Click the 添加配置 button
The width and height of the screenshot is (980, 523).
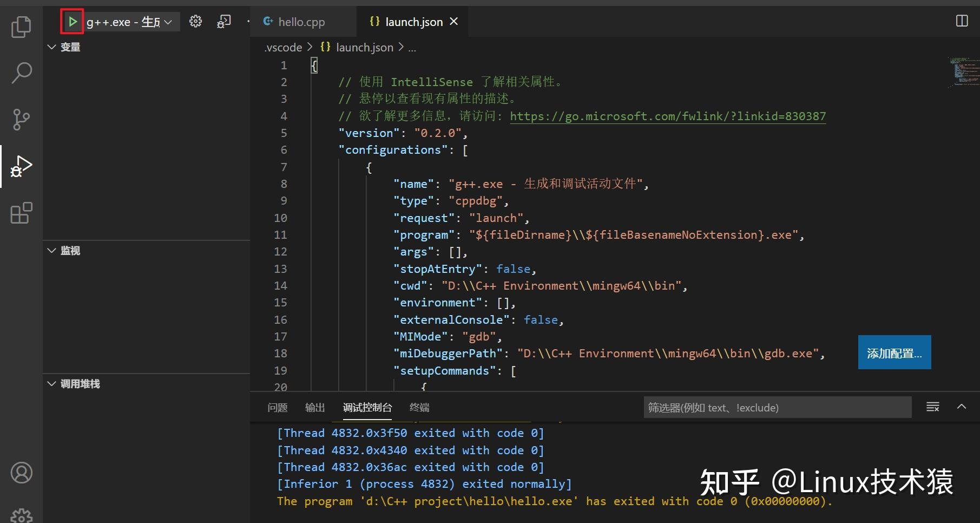coord(894,352)
